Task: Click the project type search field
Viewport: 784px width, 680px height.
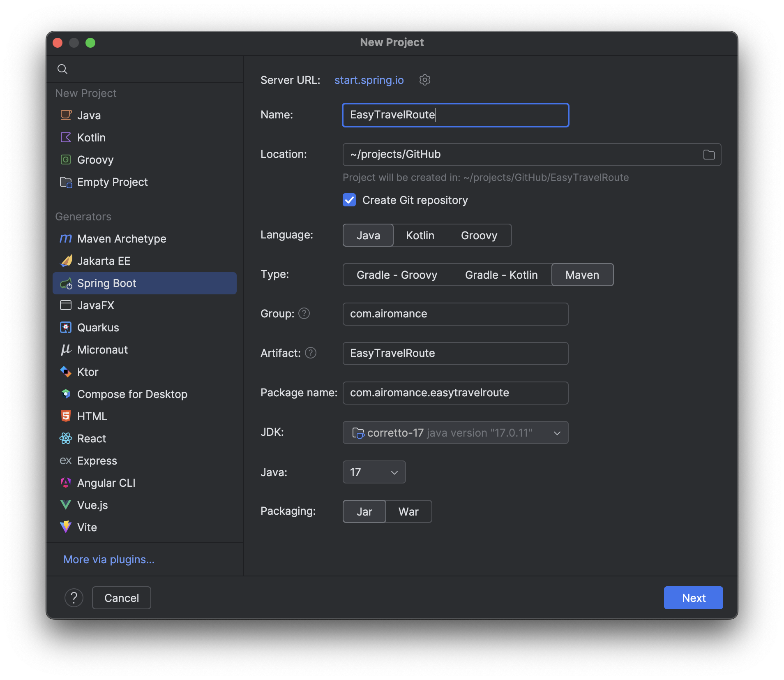Action: click(x=145, y=69)
